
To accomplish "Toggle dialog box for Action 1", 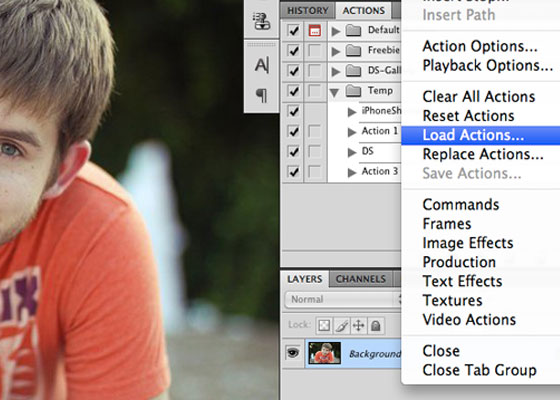I will [x=315, y=131].
